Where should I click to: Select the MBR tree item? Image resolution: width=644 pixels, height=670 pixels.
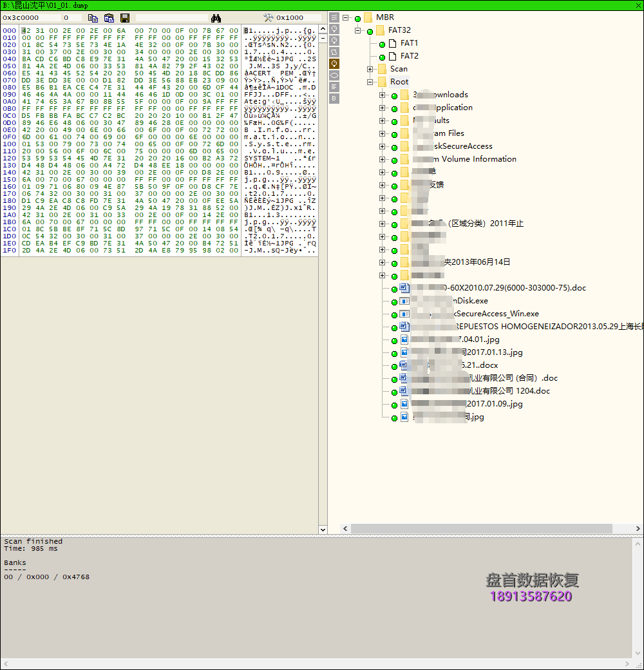tap(384, 17)
